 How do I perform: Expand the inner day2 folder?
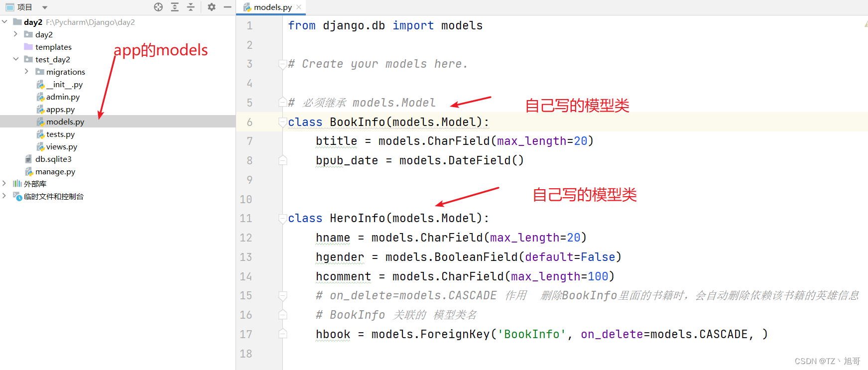coord(15,34)
